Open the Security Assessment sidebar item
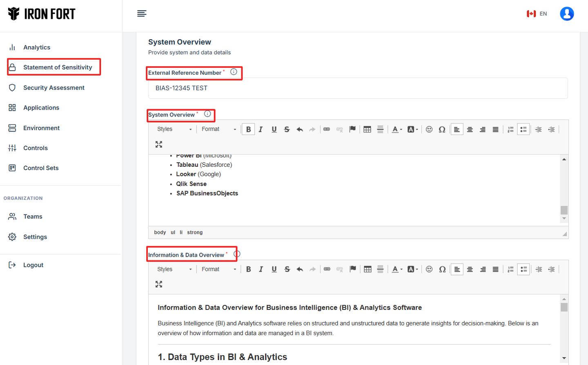588x365 pixels. click(53, 87)
